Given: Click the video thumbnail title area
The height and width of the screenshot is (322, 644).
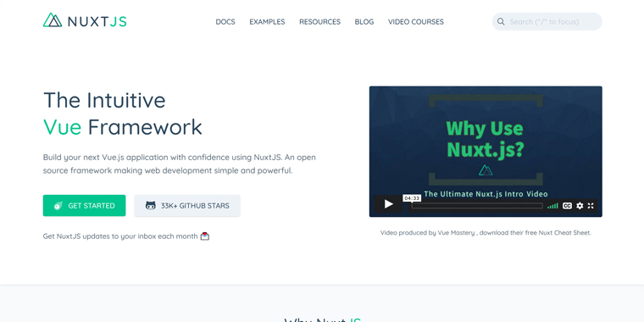Looking at the screenshot, I should point(485,139).
